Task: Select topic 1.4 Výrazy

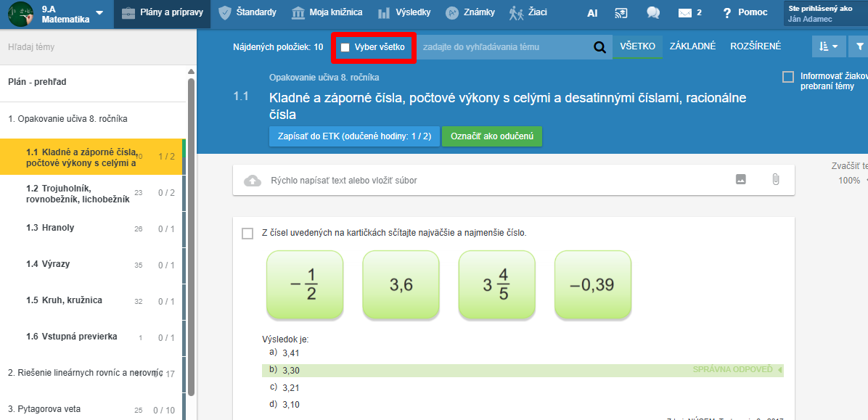Action: point(92,265)
